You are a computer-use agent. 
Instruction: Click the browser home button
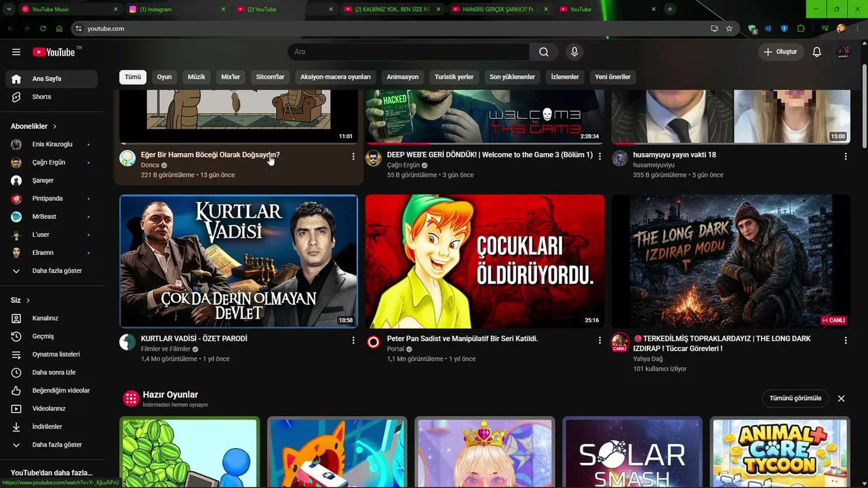tap(60, 28)
